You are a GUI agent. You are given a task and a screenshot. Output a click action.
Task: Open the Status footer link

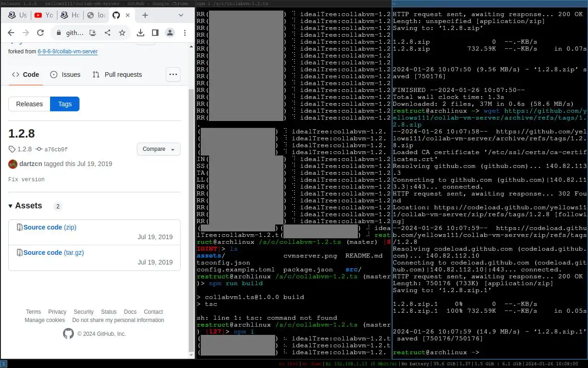[109, 312]
